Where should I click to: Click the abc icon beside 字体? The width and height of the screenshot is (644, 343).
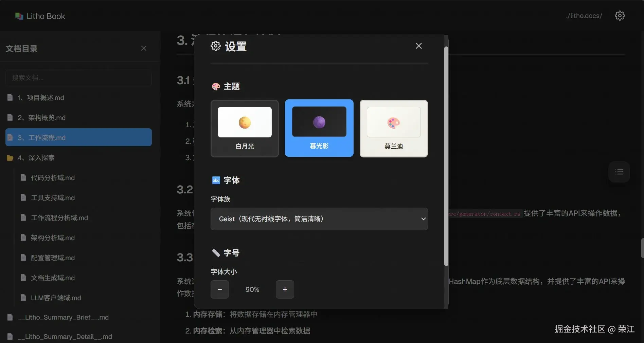pos(215,180)
